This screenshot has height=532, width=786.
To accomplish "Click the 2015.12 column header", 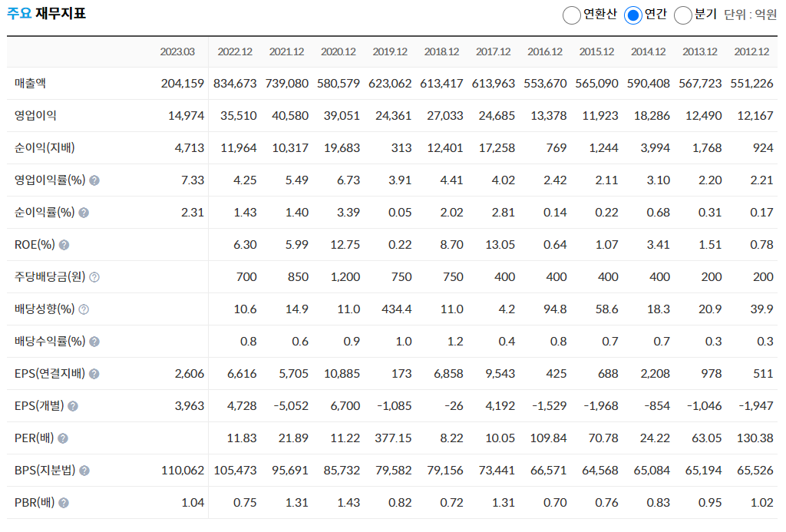I will click(596, 51).
